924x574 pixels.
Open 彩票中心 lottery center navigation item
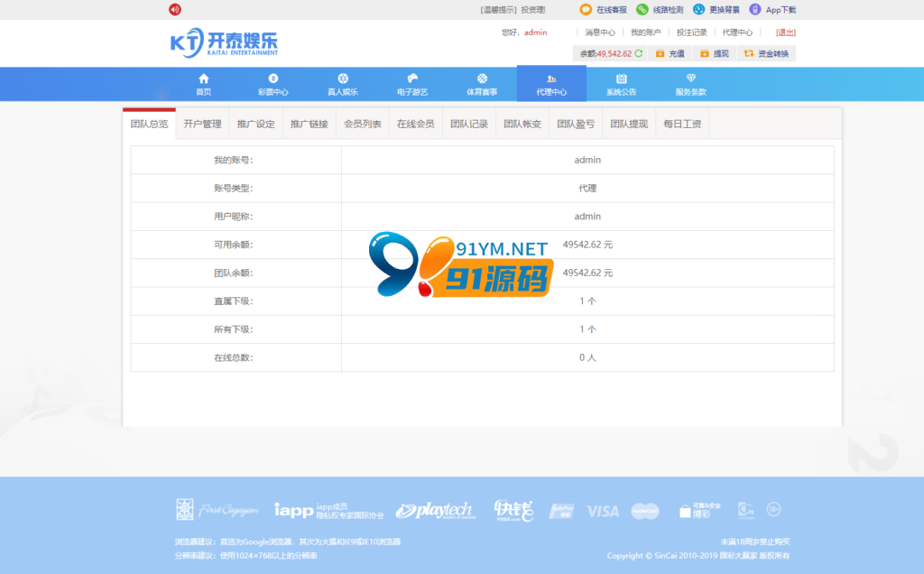tap(273, 84)
